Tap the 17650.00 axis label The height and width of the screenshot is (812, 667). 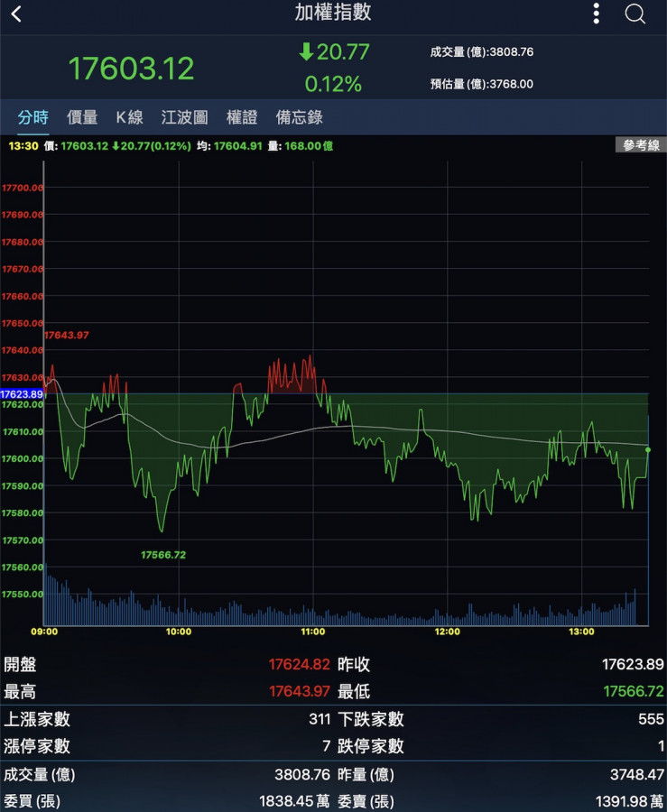(23, 323)
